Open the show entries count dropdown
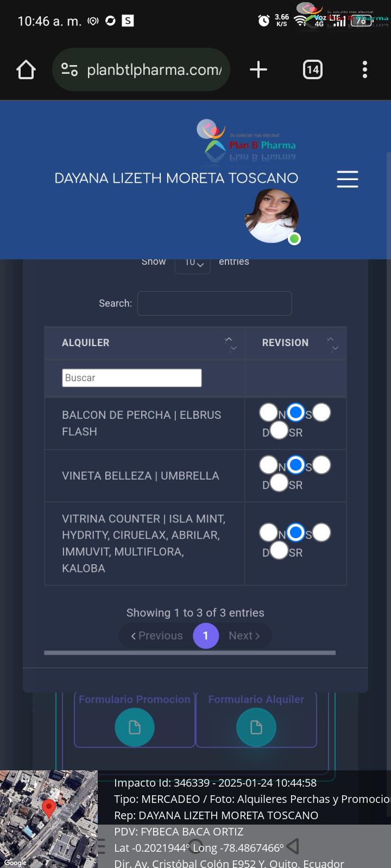The height and width of the screenshot is (868, 391). click(193, 264)
